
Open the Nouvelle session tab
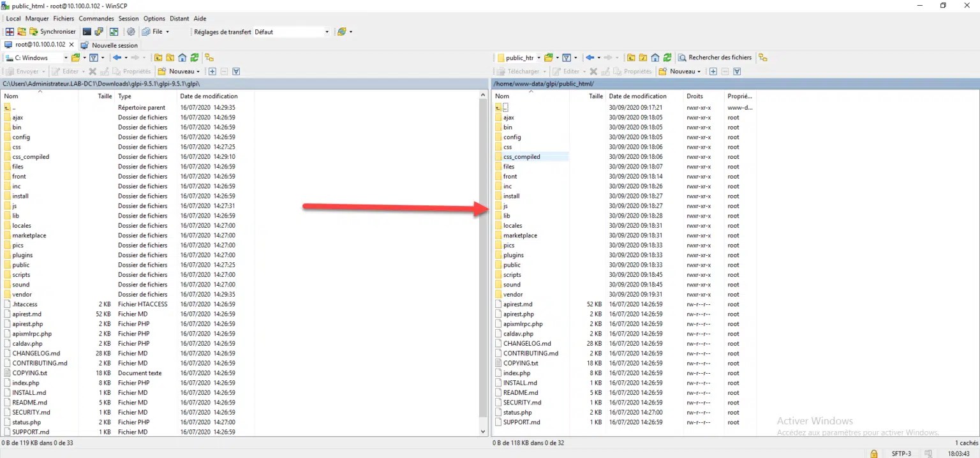coord(109,45)
